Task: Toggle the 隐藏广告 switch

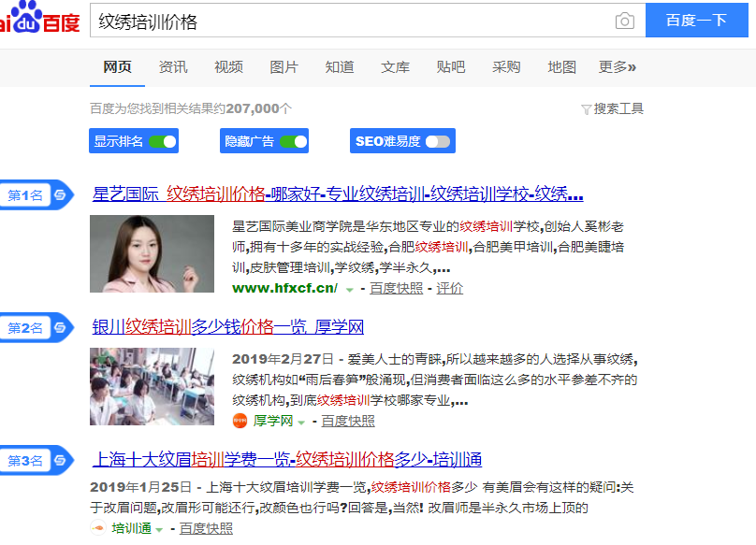Action: pyautogui.click(x=293, y=141)
